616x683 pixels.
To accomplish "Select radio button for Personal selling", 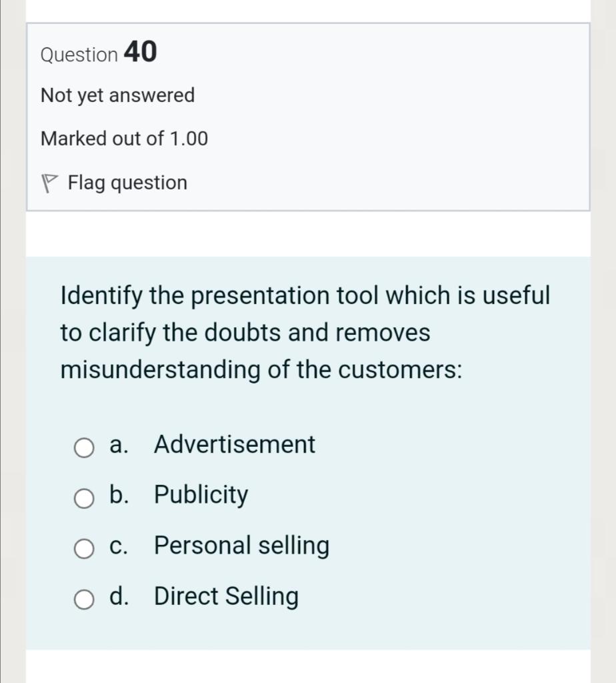I will (x=84, y=549).
